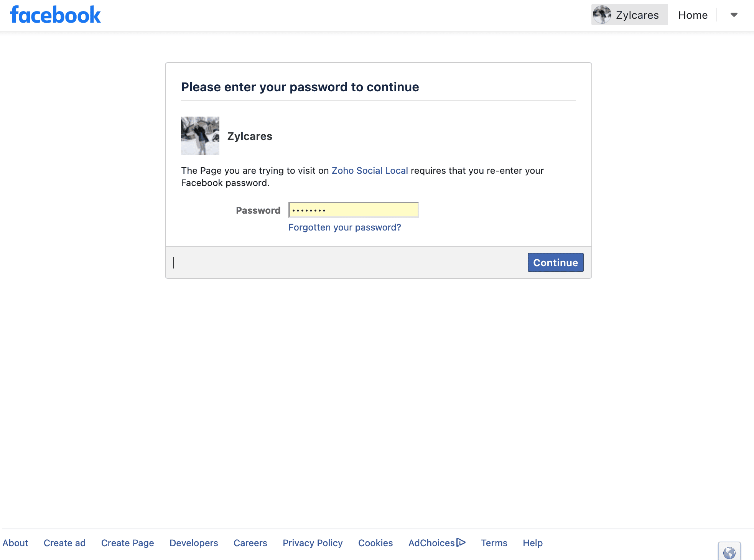Image resolution: width=754 pixels, height=560 pixels.
Task: Click the Facebook logo
Action: tap(55, 15)
